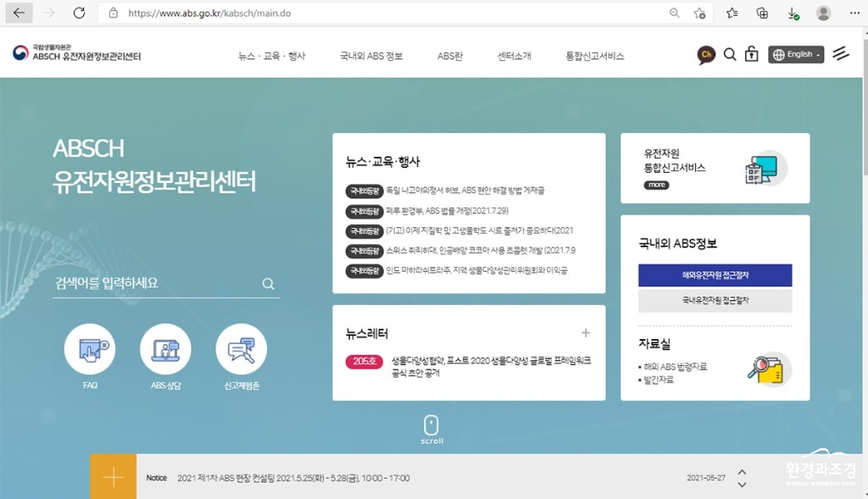Screen dimensions: 868x499
Task: Open Notice 2021 제1차 ABS 현장 컨설팅
Action: coord(293,478)
